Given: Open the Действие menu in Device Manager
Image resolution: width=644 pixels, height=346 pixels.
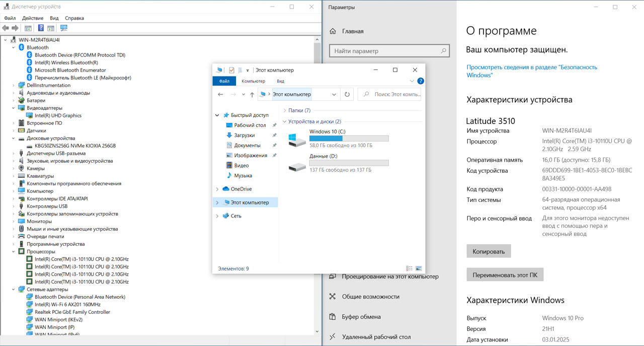Looking at the screenshot, I should click(x=33, y=18).
